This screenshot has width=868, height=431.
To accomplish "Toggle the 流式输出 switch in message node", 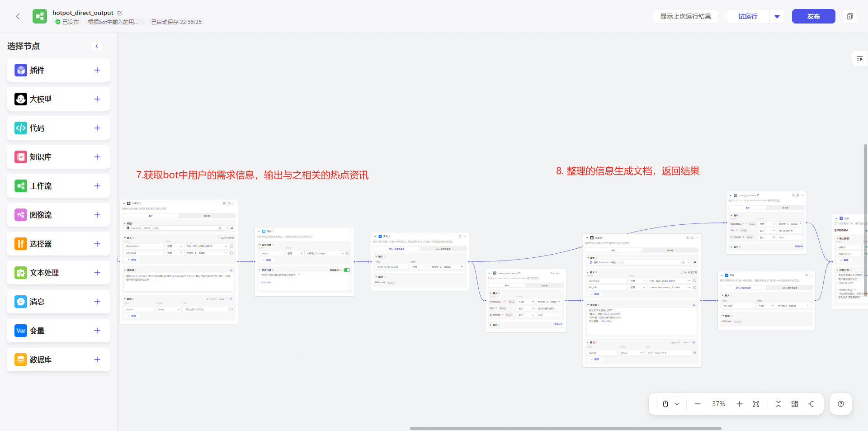I will (347, 270).
